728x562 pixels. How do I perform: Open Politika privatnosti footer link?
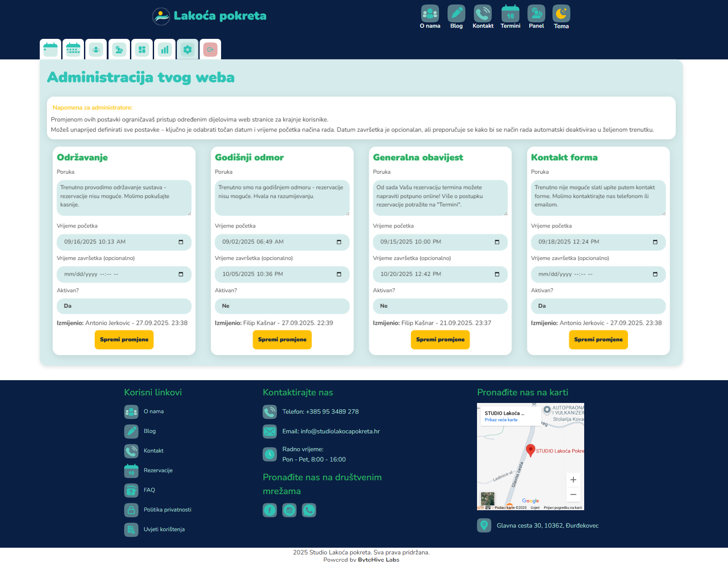(167, 510)
